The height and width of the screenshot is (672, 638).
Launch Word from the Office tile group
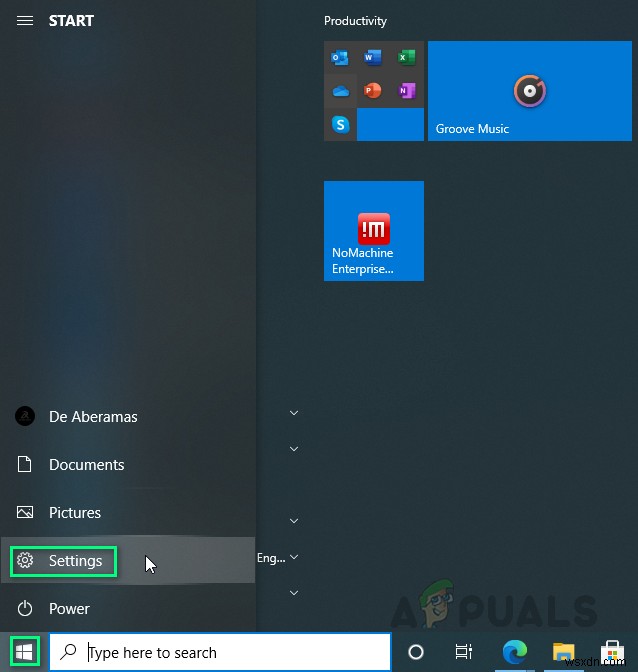[x=373, y=57]
